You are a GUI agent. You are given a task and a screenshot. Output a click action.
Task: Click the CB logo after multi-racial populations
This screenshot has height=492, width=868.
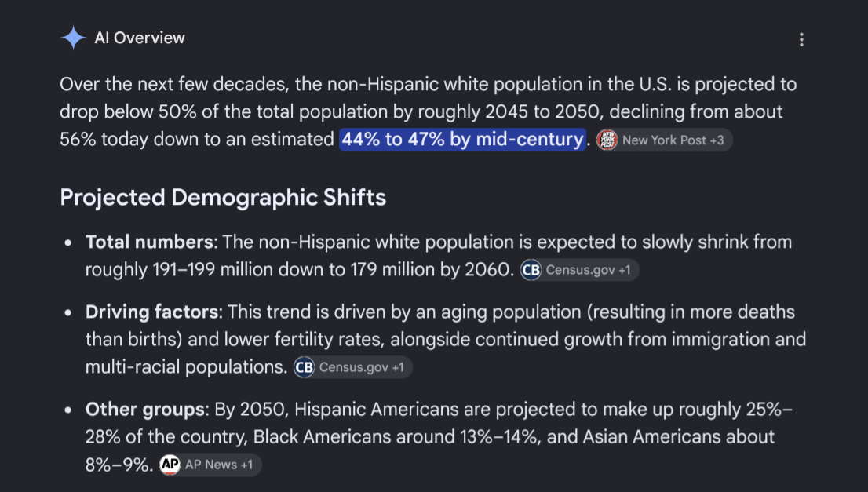(304, 367)
